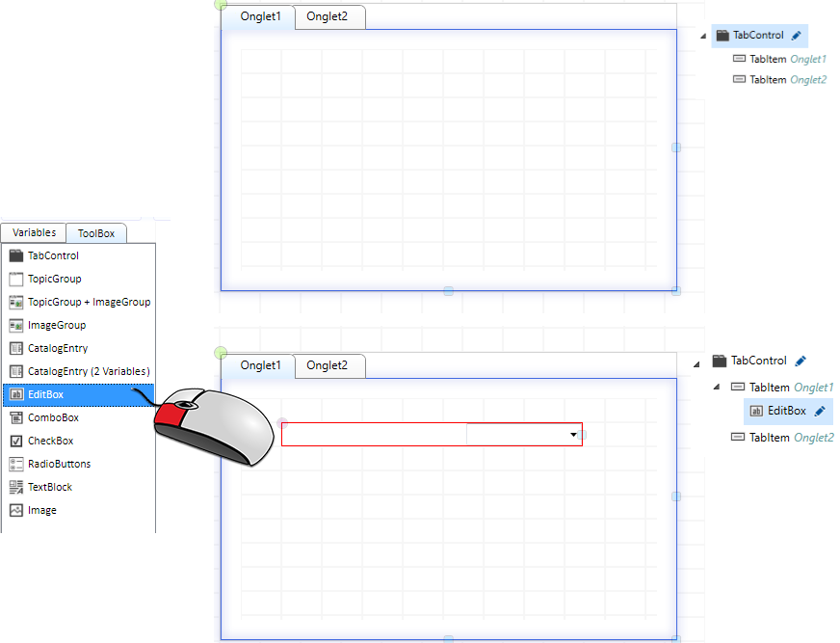The image size is (840, 643).
Task: Switch to the Variables tab
Action: 34,232
